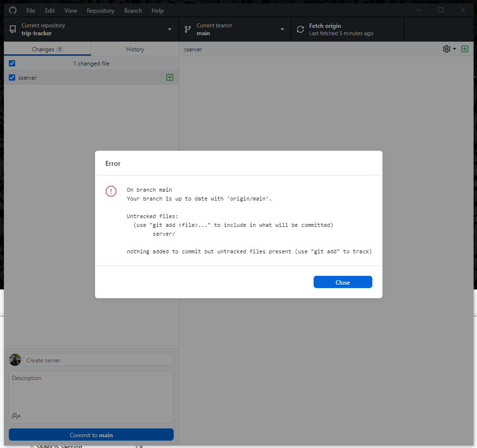Close the error dialog

(x=342, y=282)
